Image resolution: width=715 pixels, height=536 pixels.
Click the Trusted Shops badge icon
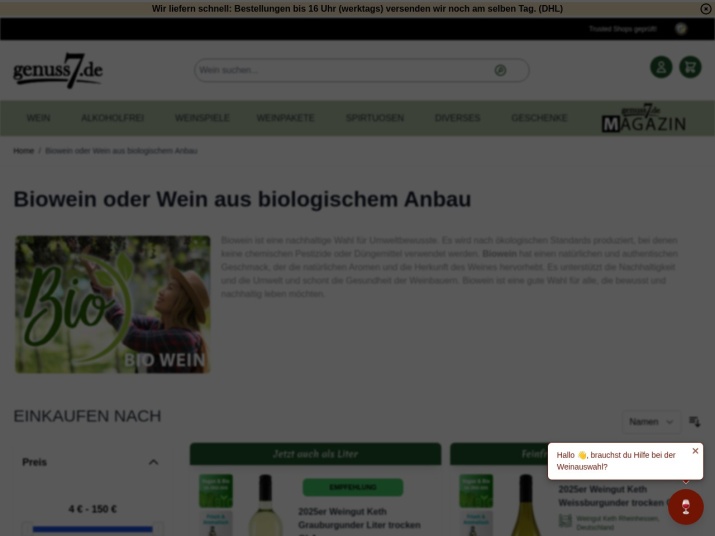pos(681,29)
